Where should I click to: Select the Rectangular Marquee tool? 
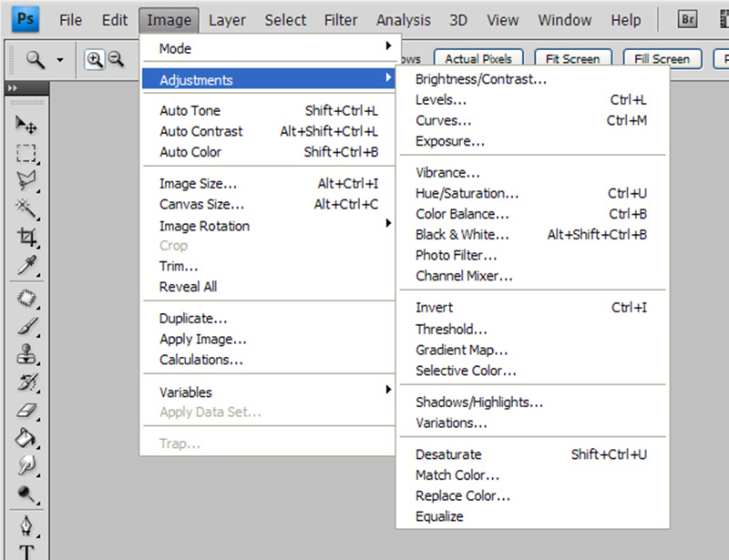tap(26, 152)
